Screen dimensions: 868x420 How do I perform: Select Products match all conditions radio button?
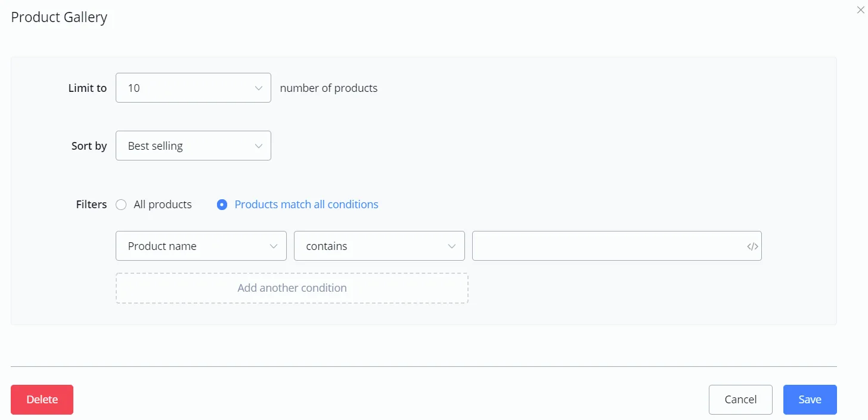[222, 205]
